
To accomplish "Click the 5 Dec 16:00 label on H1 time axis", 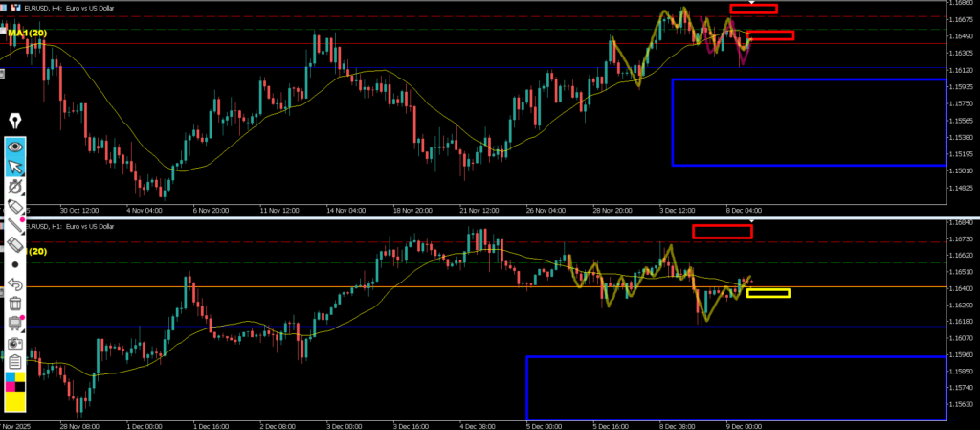I will click(x=612, y=425).
